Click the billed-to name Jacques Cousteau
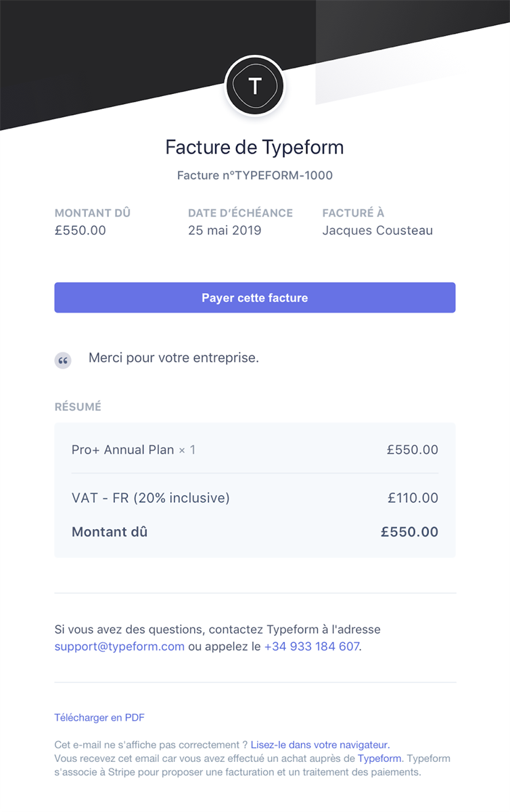510x812 pixels. click(377, 230)
